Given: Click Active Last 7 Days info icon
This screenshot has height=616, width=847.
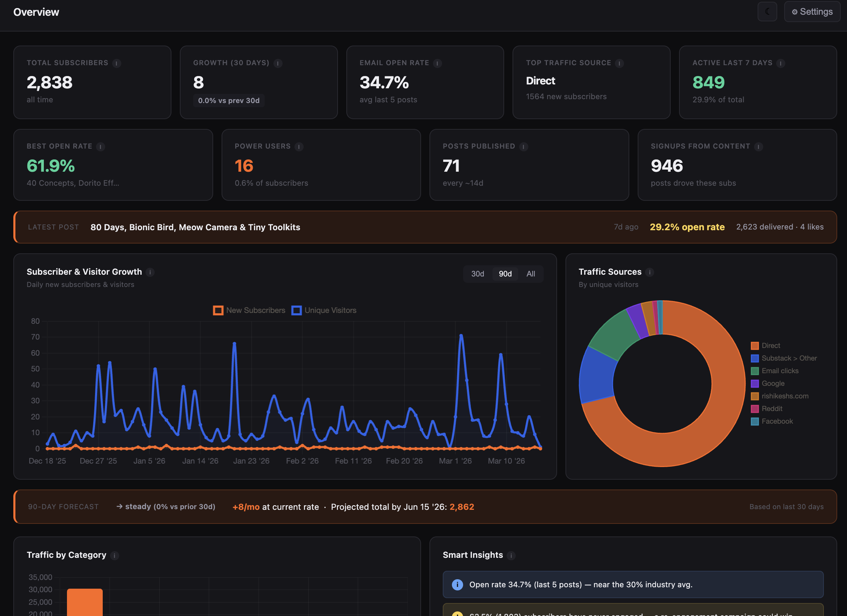Looking at the screenshot, I should [x=780, y=63].
